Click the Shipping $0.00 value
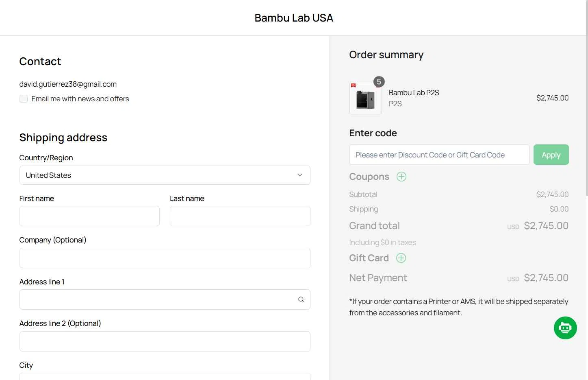This screenshot has height=380, width=588. (x=559, y=209)
